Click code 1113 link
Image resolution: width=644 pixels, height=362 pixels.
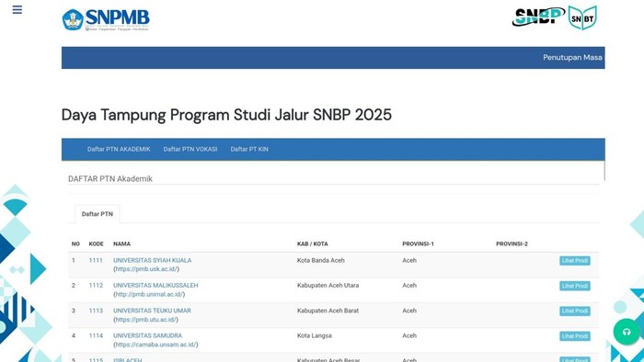96,311
